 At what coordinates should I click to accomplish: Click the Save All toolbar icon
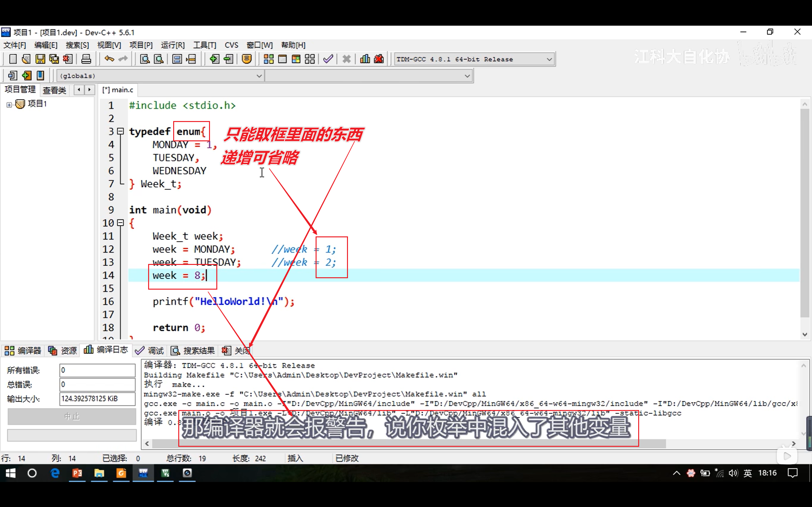54,59
